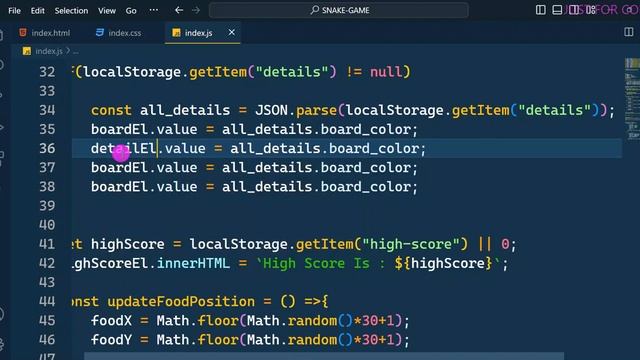Open the File menu
The width and height of the screenshot is (640, 360).
tap(14, 11)
